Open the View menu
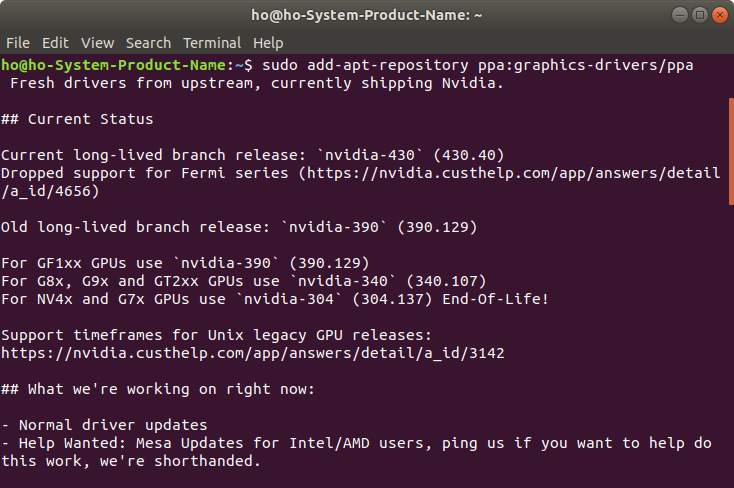This screenshot has width=734, height=488. pyautogui.click(x=97, y=43)
